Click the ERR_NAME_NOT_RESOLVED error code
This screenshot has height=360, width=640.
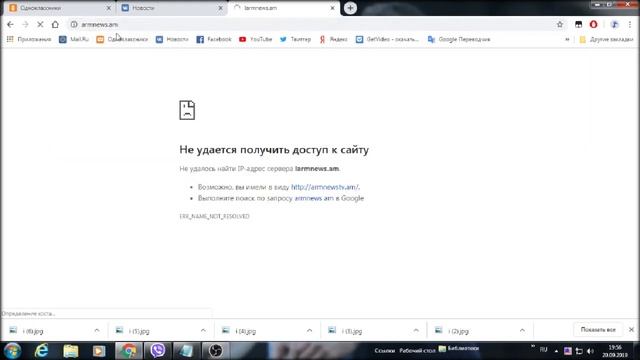coord(214,216)
